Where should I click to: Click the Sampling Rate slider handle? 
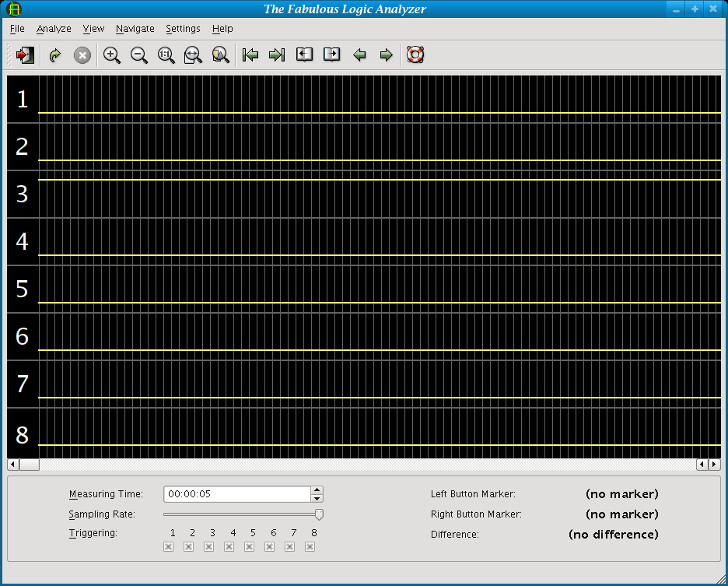[319, 514]
